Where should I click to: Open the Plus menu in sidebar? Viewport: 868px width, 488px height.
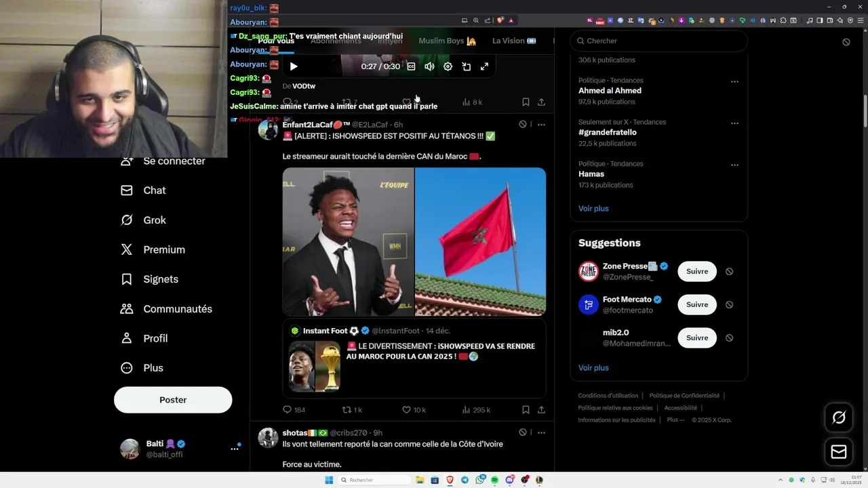pyautogui.click(x=142, y=368)
